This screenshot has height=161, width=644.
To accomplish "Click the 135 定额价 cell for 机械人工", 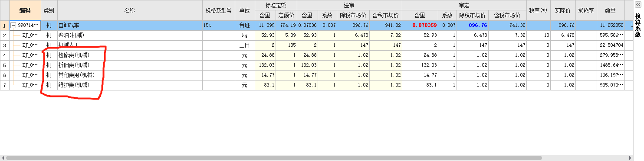I will (286, 45).
